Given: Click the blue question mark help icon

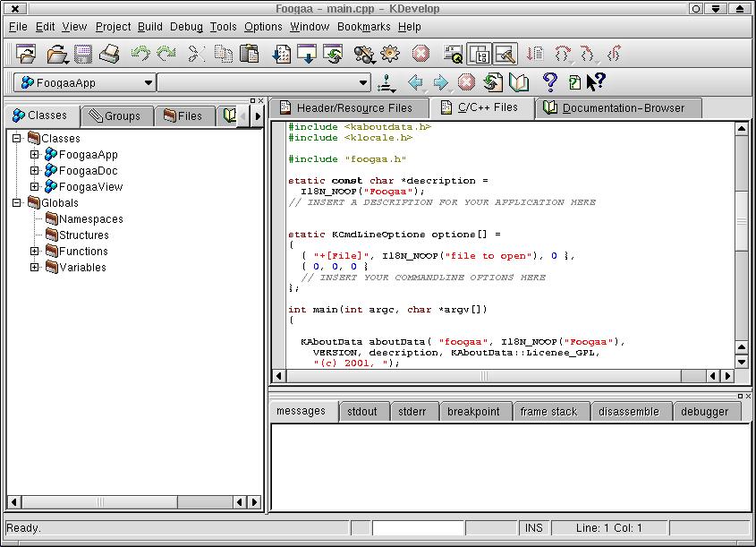Looking at the screenshot, I should (x=550, y=83).
